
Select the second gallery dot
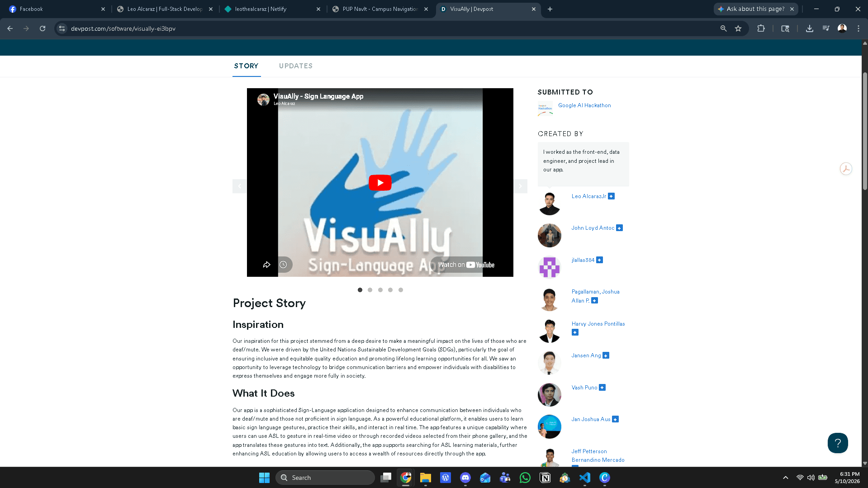coord(370,290)
